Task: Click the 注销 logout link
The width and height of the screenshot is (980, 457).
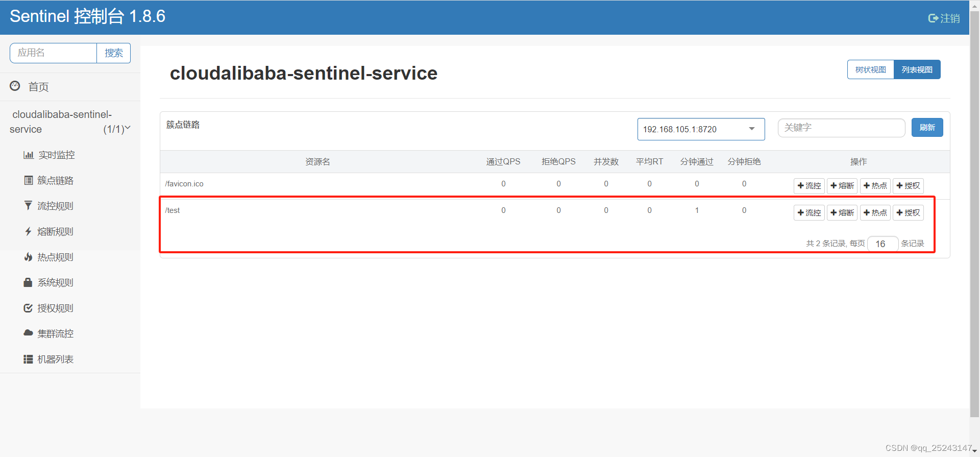Action: 950,18
